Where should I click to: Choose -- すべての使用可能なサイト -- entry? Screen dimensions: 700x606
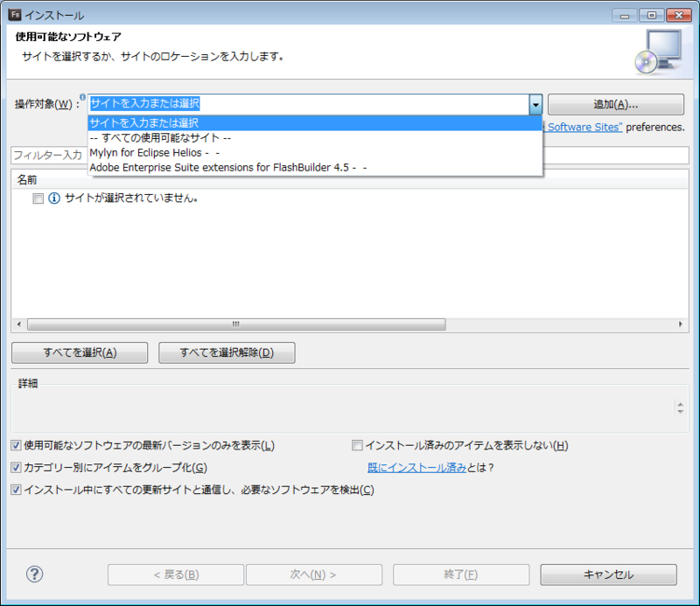coord(315,137)
